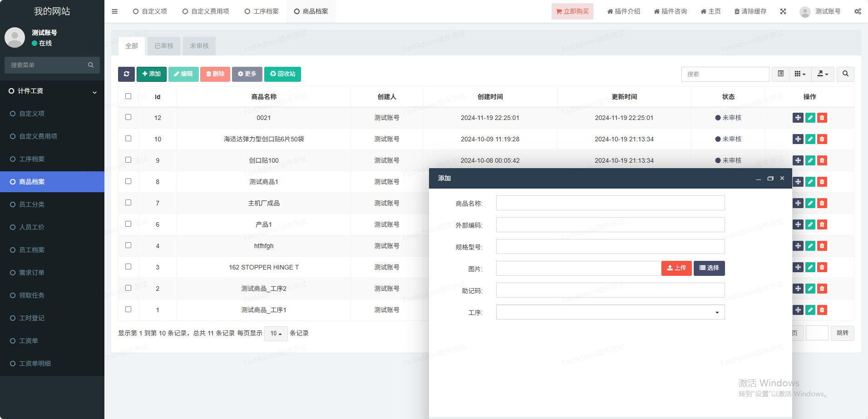This screenshot has height=419, width=868.
Task: Select checkbox for 主机厂成品 row
Action: (128, 203)
